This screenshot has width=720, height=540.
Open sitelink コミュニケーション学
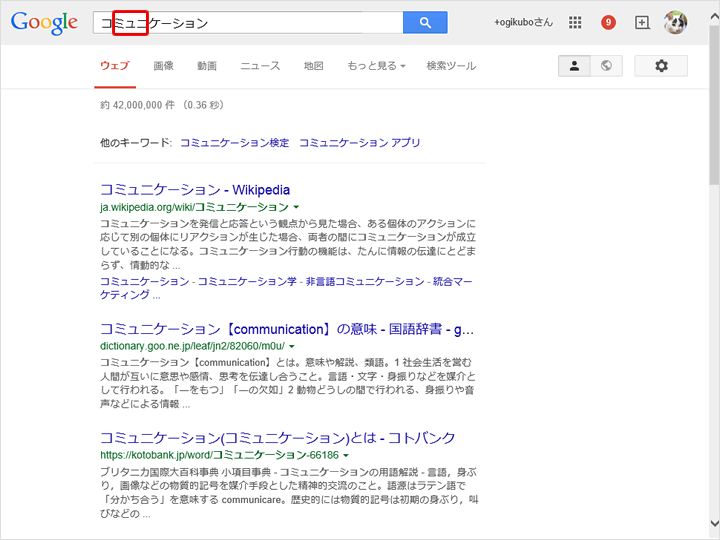tap(247, 281)
